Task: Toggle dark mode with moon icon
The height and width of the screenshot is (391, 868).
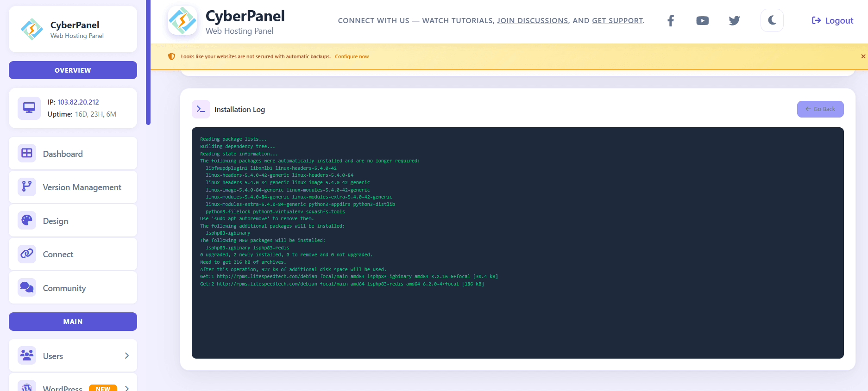Action: click(x=772, y=20)
